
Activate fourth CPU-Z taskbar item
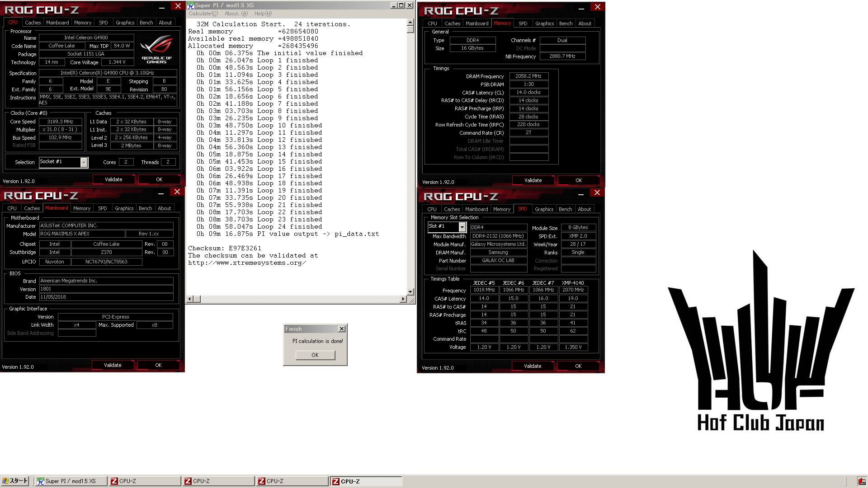pyautogui.click(x=366, y=481)
